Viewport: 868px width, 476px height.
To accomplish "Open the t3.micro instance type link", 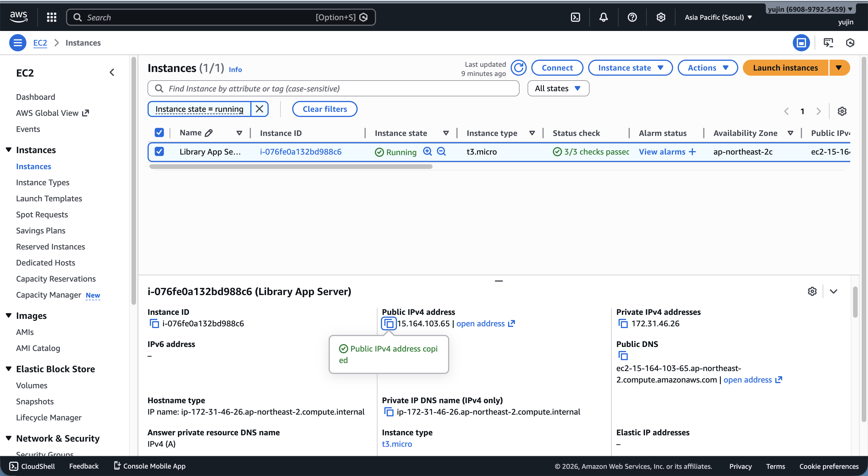I will tap(397, 444).
